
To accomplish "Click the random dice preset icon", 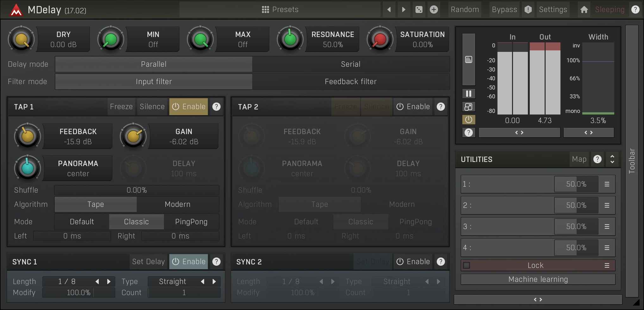I will pos(419,9).
